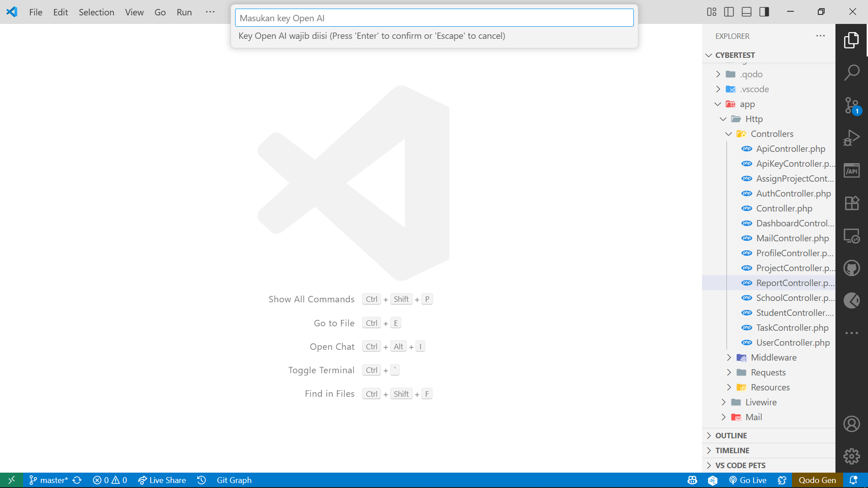The image size is (868, 488).
Task: Open the API client icon in activity bar
Action: [852, 171]
